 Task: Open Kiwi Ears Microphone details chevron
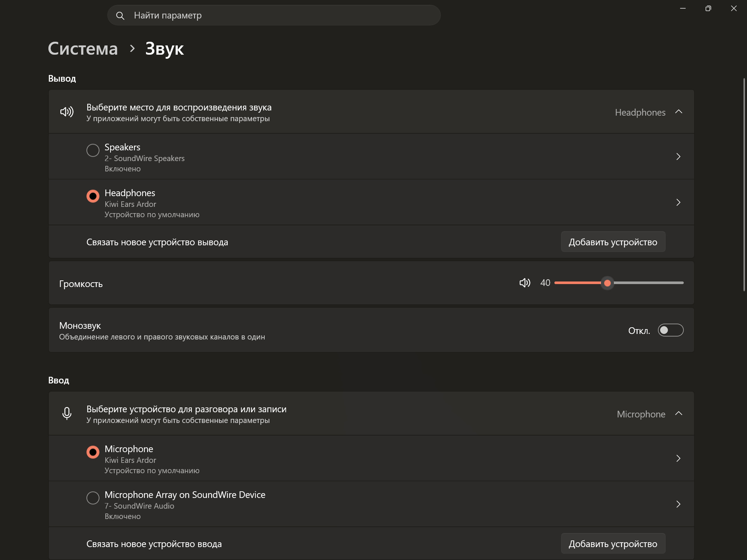(678, 458)
